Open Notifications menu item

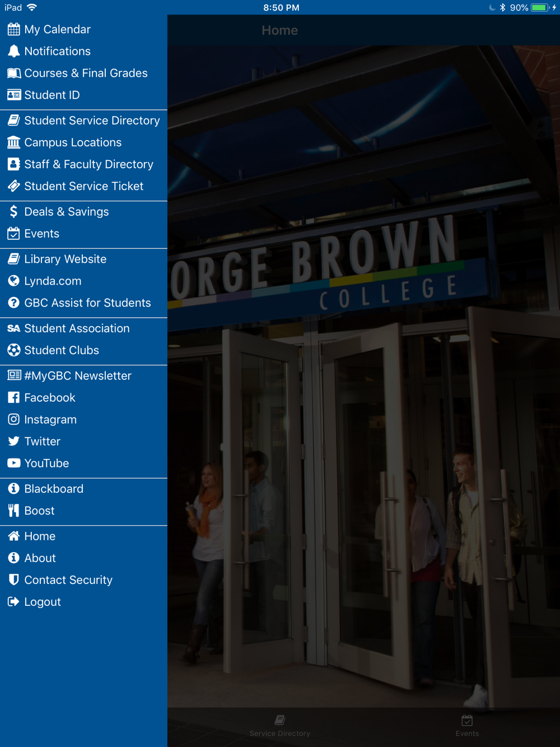pyautogui.click(x=83, y=51)
